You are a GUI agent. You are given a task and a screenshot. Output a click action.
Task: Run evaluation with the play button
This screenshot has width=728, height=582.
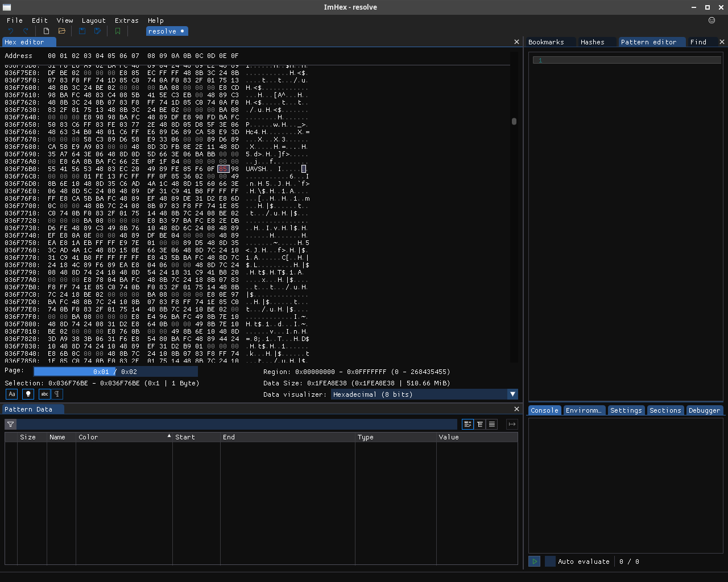point(534,562)
